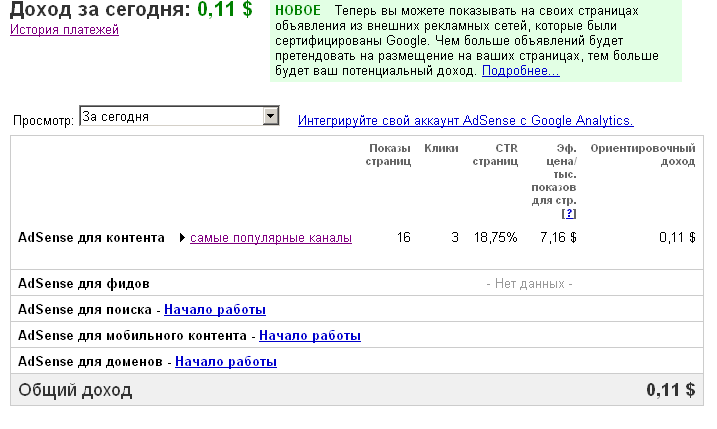717x429 pixels.
Task: Click the CTR value 18,75%
Action: tap(496, 238)
